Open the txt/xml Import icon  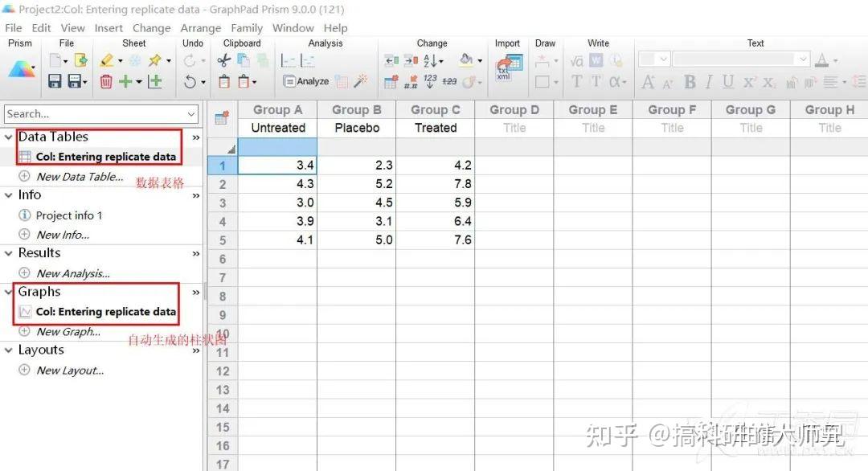507,66
